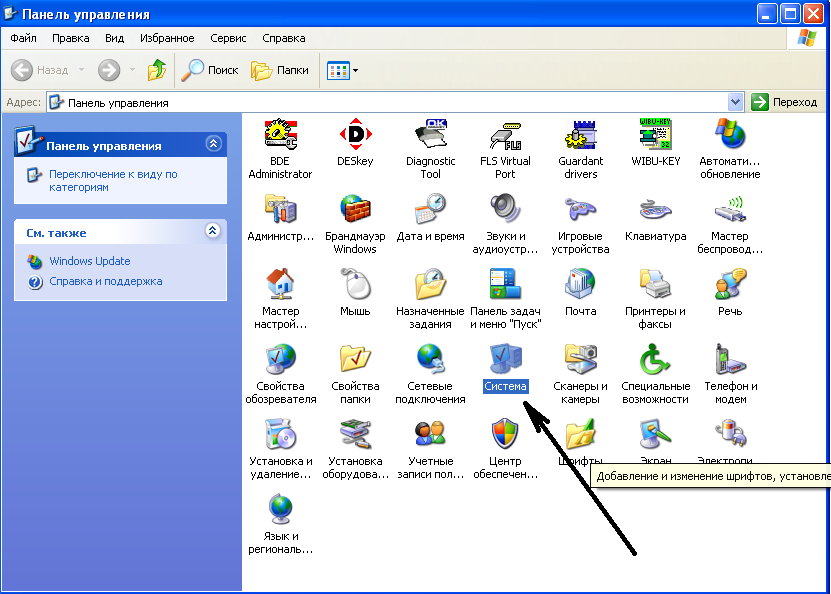The height and width of the screenshot is (594, 831).
Task: Open the Справка menu
Action: point(284,38)
